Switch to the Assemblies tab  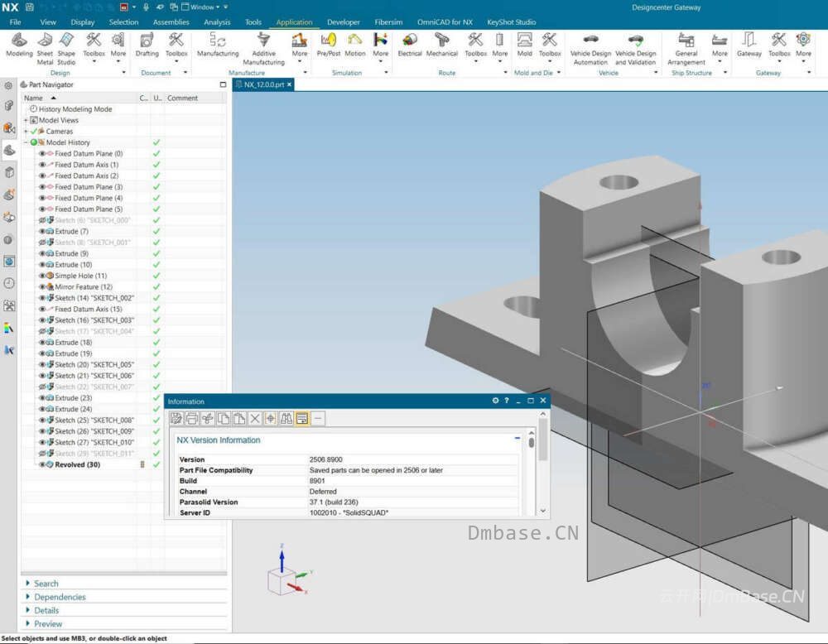(171, 22)
